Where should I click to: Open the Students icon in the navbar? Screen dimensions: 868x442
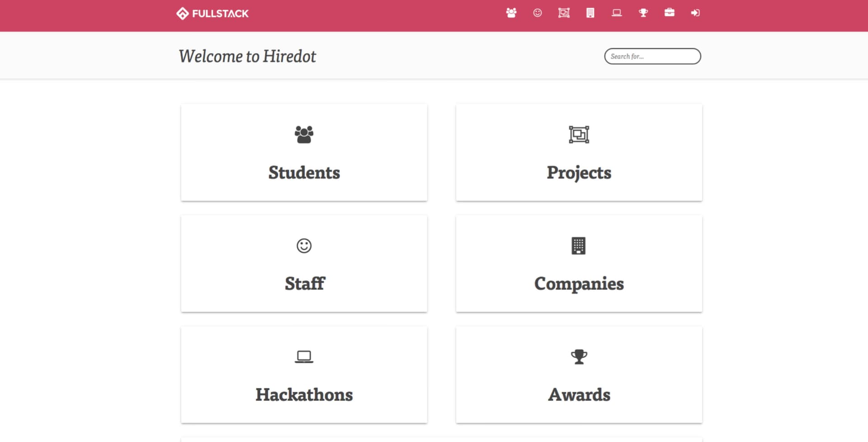(510, 13)
